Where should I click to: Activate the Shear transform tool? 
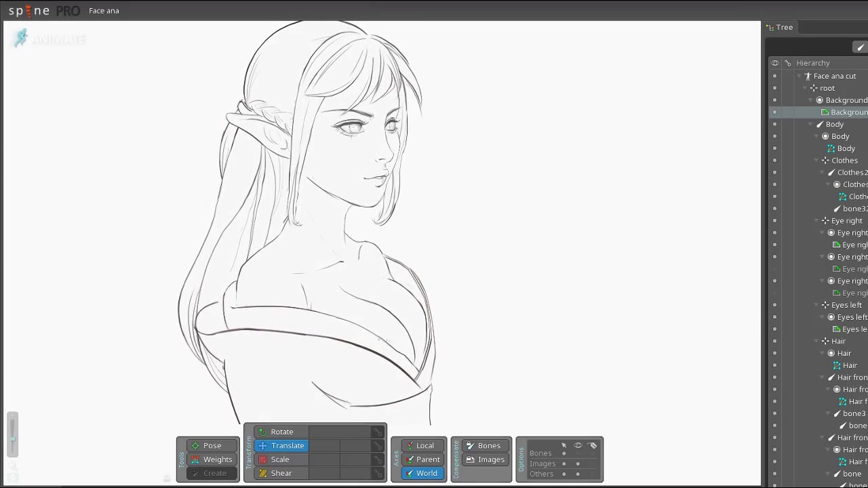[x=281, y=472]
